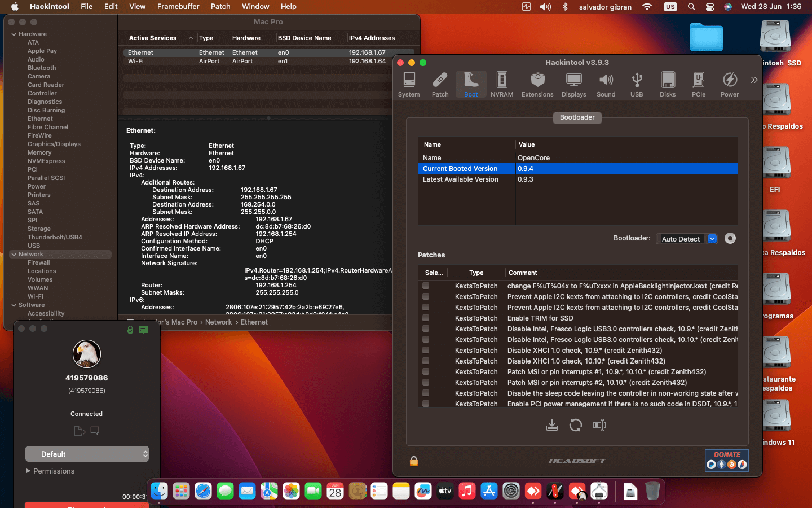Check Patch MSI or pin interrupts #2 checkbox
This screenshot has width=812, height=508.
[x=426, y=382]
